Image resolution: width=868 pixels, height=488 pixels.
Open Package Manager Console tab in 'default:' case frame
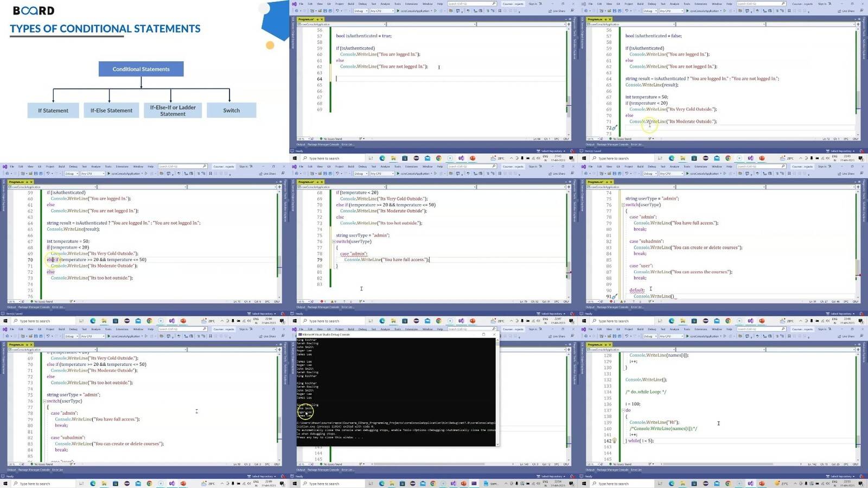[612, 307]
